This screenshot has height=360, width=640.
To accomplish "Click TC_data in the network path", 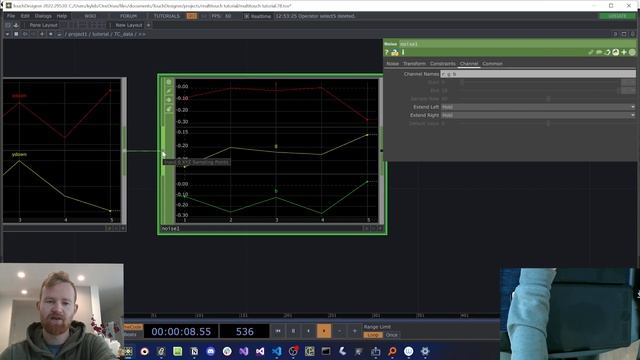I will (124, 34).
